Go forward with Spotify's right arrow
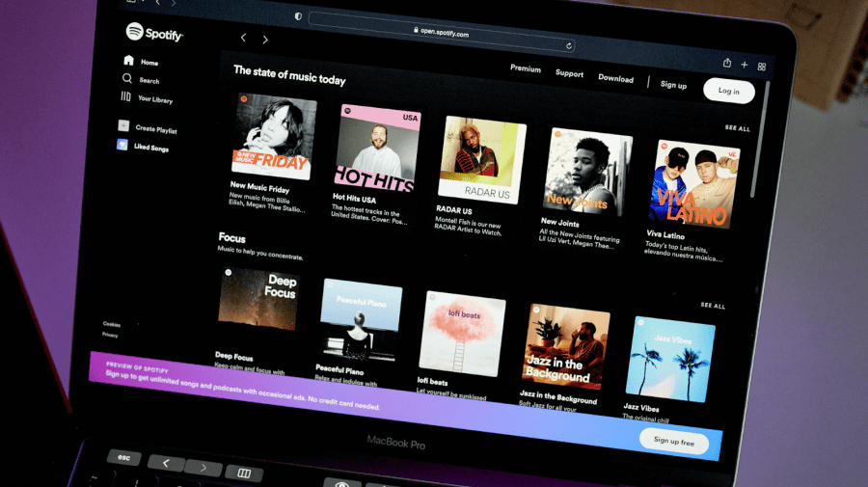 tap(265, 40)
